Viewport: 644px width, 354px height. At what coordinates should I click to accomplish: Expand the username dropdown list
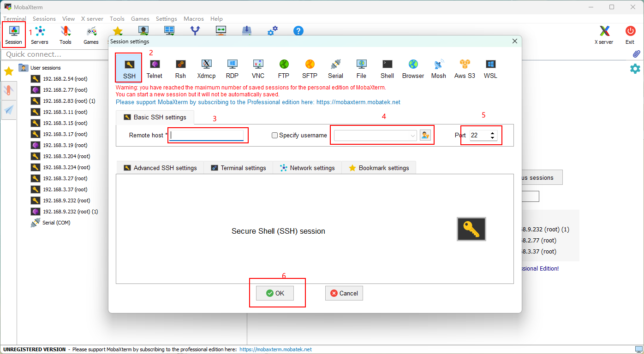tap(413, 136)
